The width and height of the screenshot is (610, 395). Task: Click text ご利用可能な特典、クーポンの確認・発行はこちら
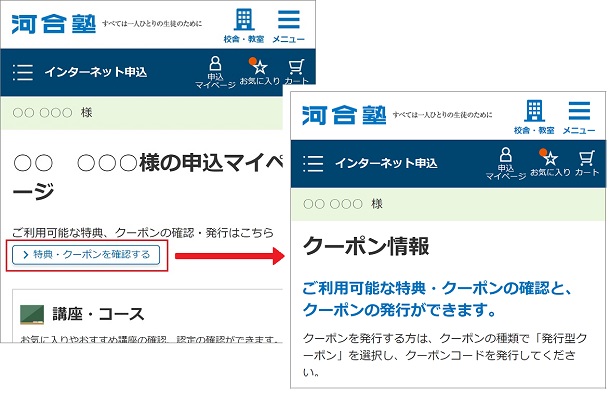coord(143,233)
